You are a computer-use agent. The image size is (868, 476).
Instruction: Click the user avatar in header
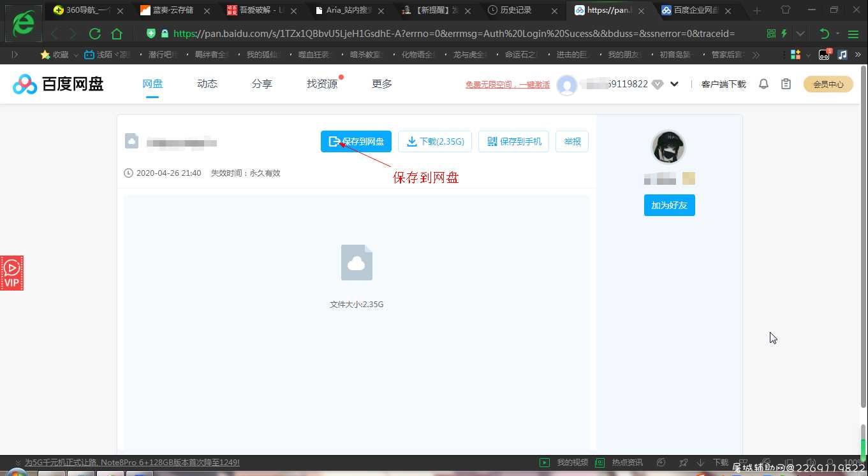click(567, 85)
